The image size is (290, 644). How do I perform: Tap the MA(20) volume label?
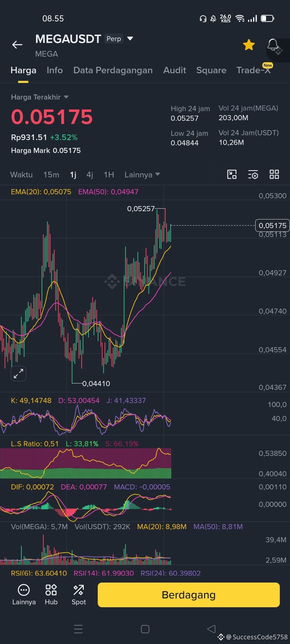[x=162, y=527]
